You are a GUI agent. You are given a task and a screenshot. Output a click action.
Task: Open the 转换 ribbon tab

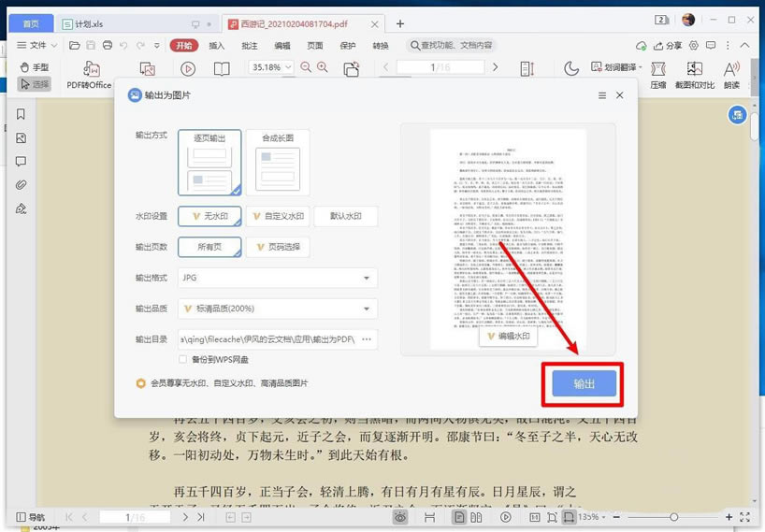(381, 46)
